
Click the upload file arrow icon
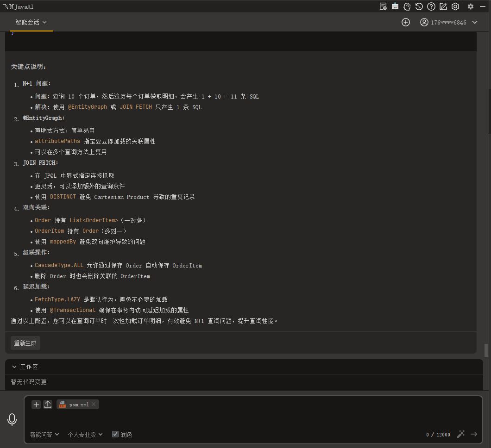click(x=48, y=404)
